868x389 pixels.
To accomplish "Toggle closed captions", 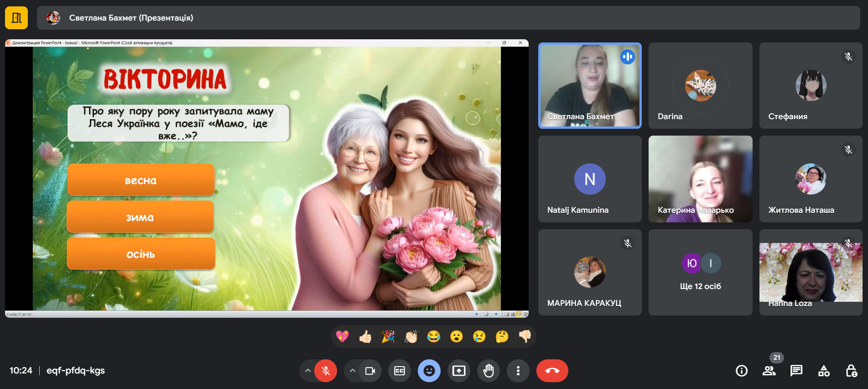I will pyautogui.click(x=400, y=371).
